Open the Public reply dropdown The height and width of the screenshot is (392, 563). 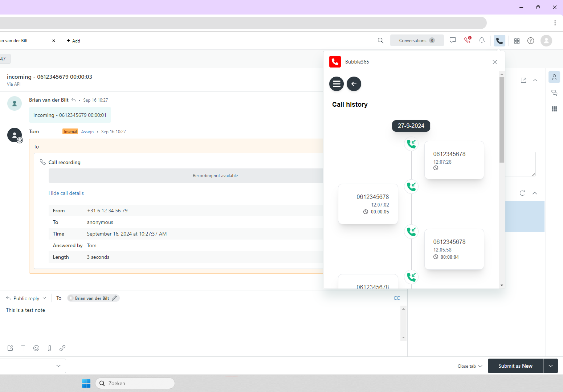26,298
